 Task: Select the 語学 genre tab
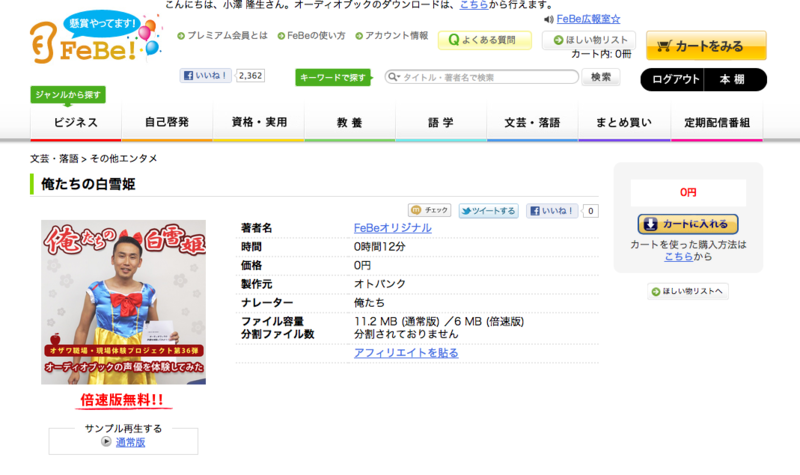(x=441, y=122)
